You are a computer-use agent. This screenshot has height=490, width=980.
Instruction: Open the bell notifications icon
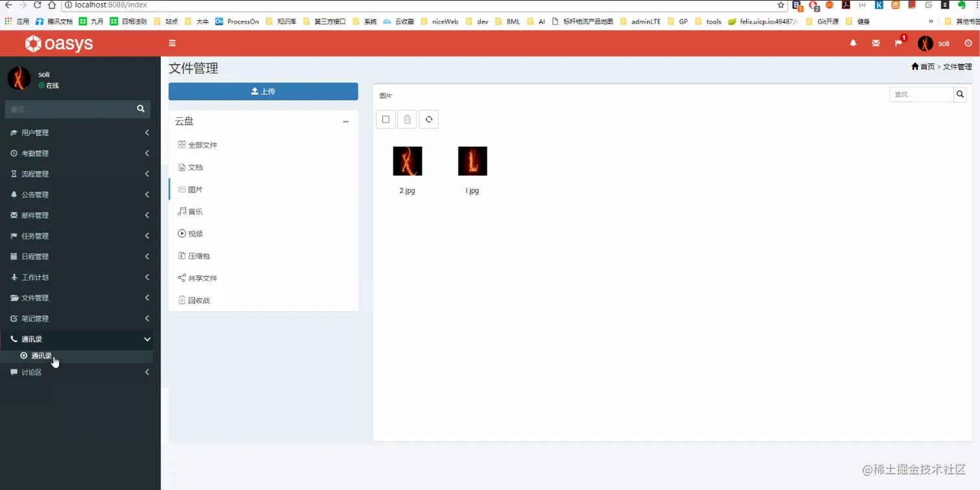tap(853, 43)
